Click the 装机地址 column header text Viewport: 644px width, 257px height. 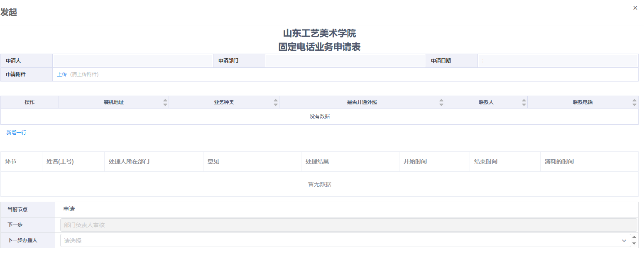click(x=114, y=102)
